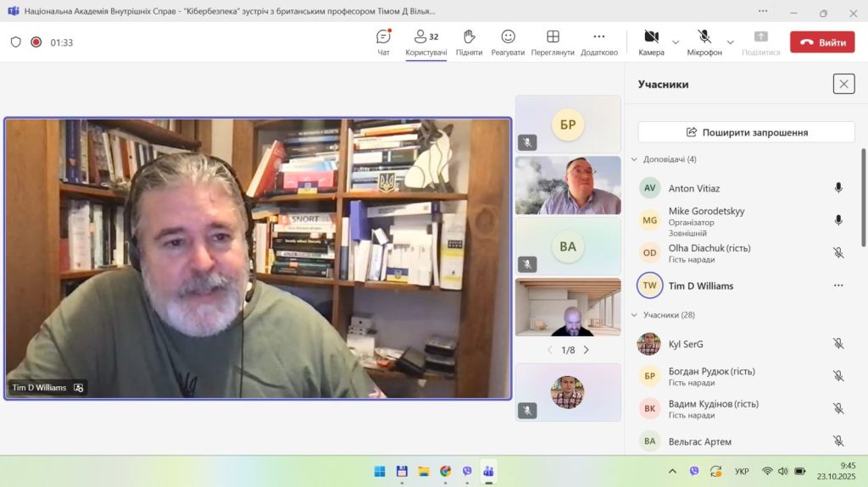Go to next page of video gallery
868x487 pixels.
coord(586,350)
